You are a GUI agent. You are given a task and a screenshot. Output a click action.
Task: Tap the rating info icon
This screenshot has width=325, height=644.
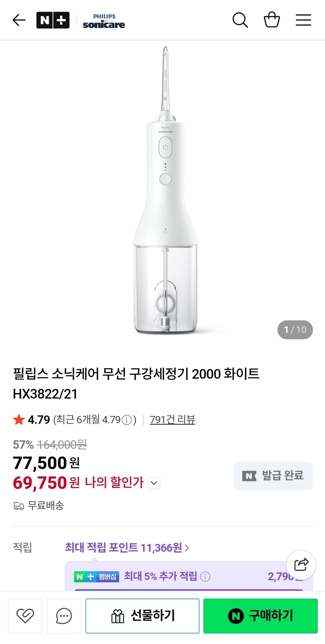pos(128,420)
